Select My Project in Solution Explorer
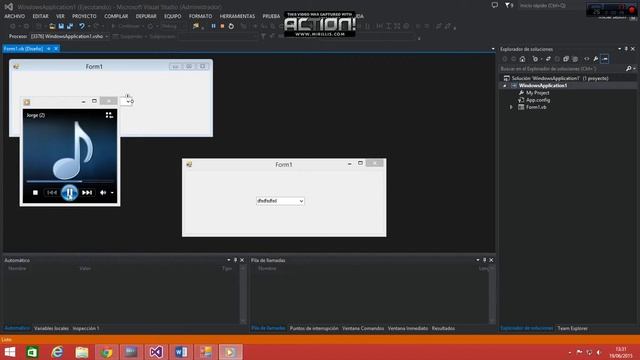Image resolution: width=640 pixels, height=360 pixels. (537, 93)
